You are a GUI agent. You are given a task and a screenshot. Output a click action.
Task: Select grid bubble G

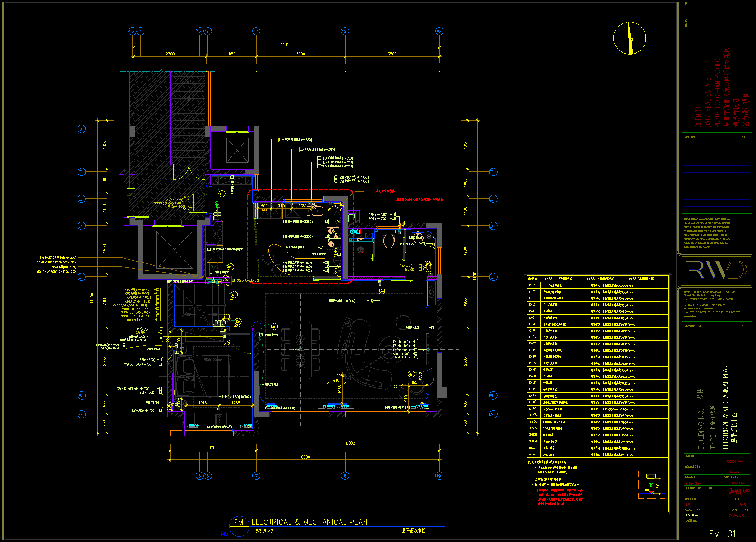81,129
